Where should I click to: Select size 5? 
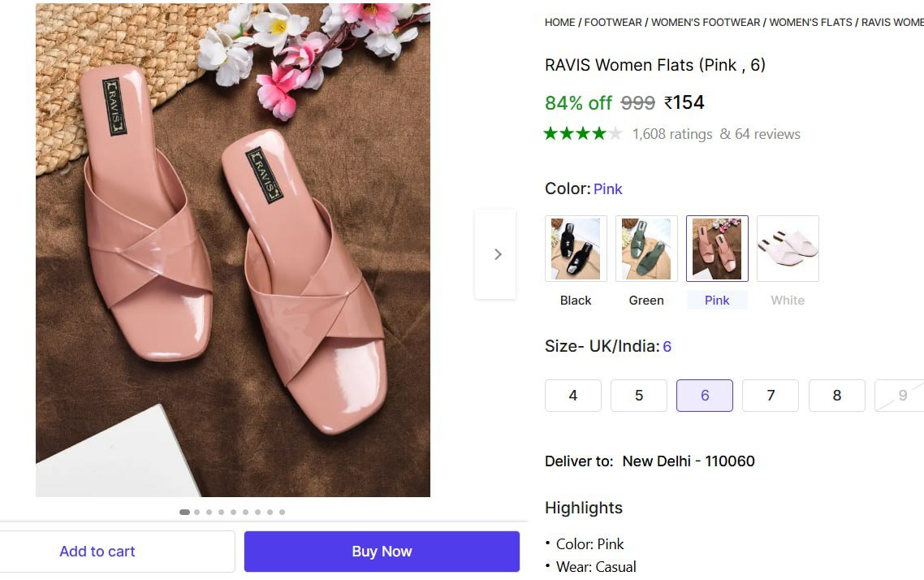coord(639,396)
